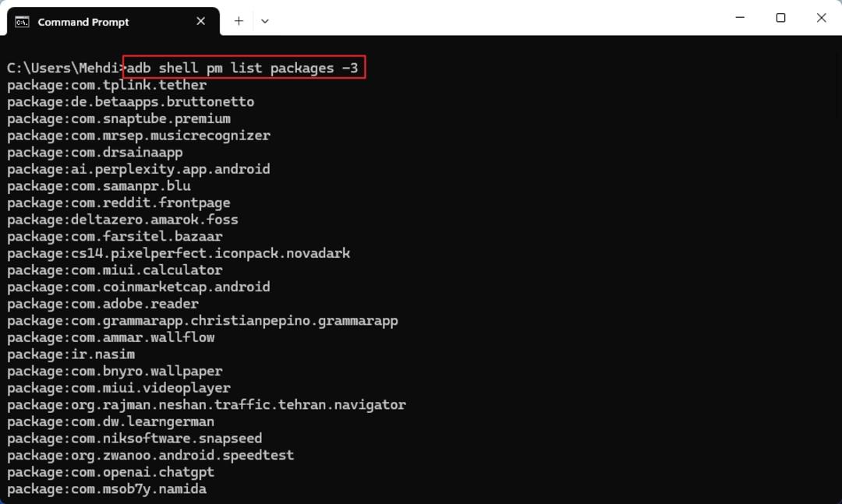
Task: Click the highlighted adb shell command
Action: 244,67
